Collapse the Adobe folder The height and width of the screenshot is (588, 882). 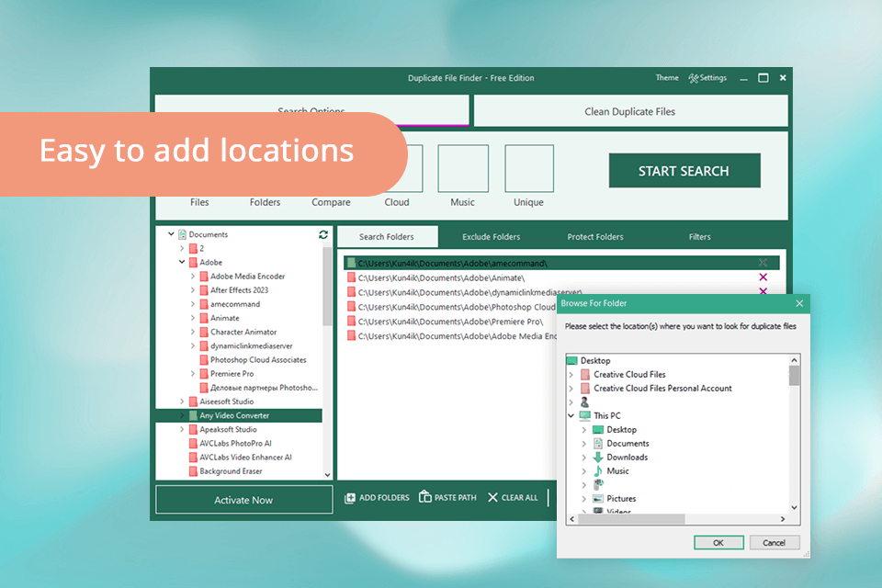tap(182, 262)
